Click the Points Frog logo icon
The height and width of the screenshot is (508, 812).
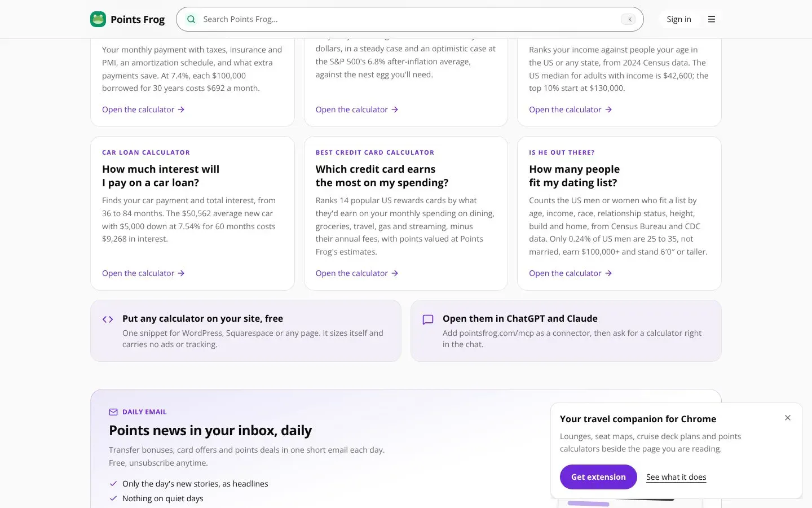point(98,19)
